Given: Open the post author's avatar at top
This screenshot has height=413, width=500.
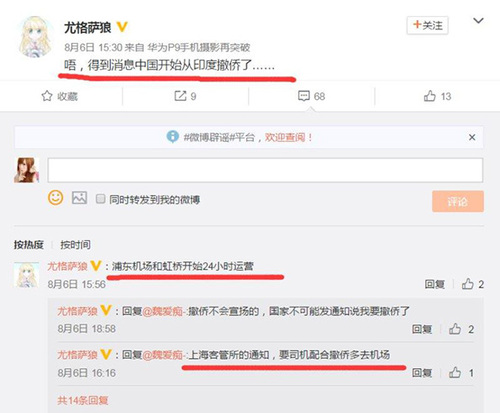Looking at the screenshot, I should click(x=35, y=37).
